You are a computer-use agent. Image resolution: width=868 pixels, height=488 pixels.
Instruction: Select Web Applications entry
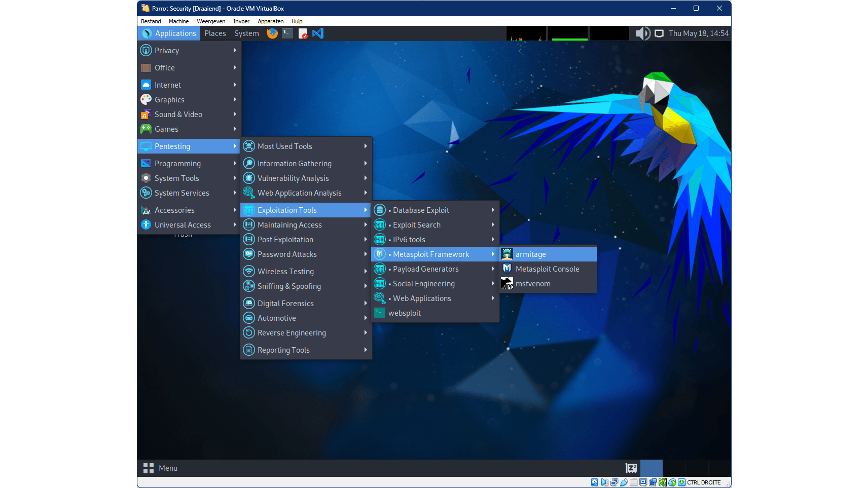coord(435,298)
